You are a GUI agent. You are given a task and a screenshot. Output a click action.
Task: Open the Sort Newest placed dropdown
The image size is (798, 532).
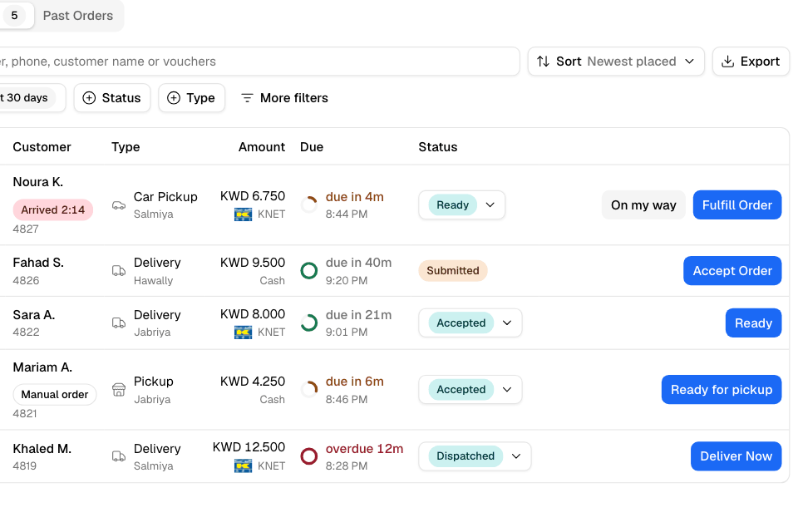(616, 62)
